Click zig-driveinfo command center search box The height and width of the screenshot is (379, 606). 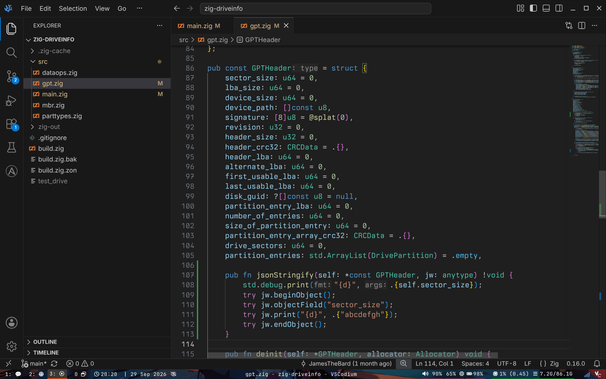(x=315, y=8)
